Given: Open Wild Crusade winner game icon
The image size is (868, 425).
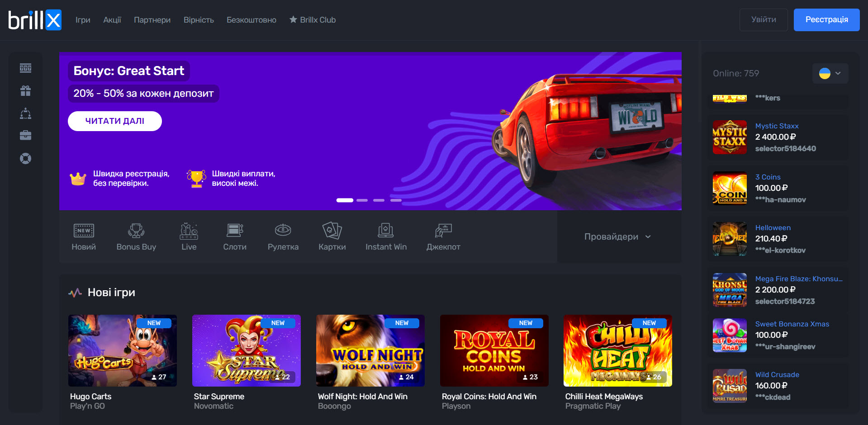Looking at the screenshot, I should (730, 386).
